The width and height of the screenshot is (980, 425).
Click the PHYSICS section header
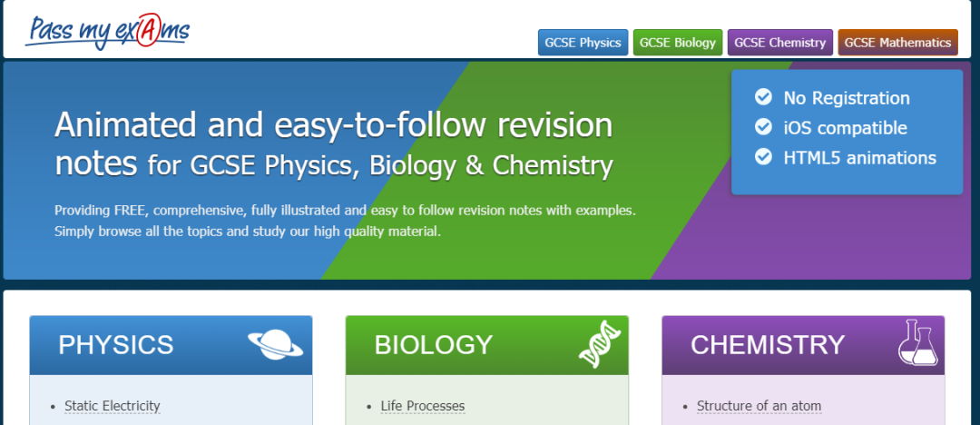point(171,345)
